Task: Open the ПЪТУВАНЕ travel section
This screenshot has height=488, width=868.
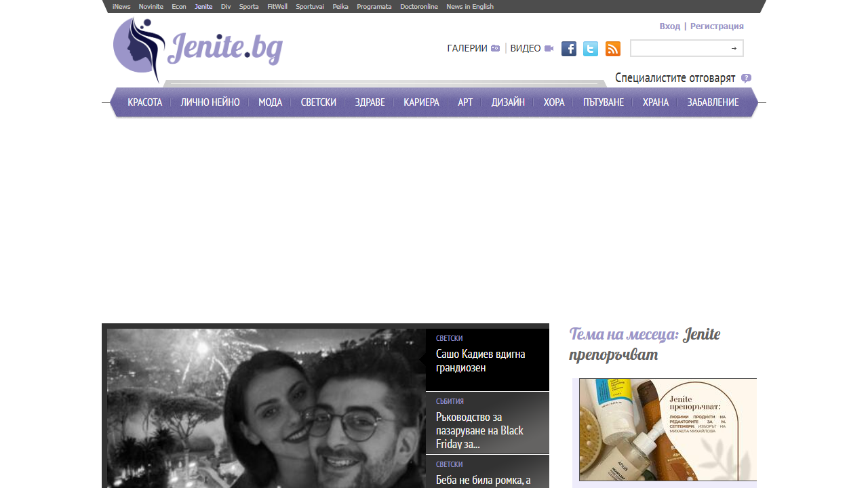Action: point(603,102)
